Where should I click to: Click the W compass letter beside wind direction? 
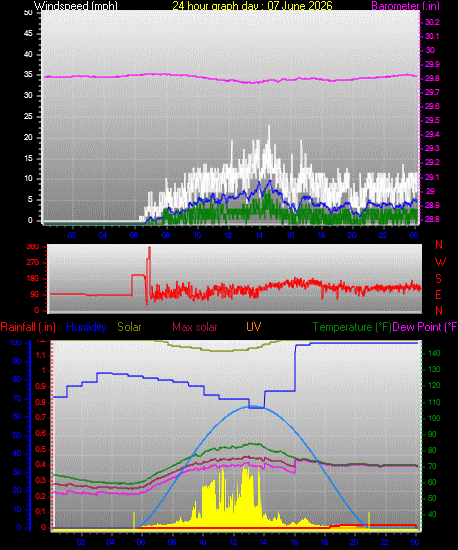pos(440,262)
